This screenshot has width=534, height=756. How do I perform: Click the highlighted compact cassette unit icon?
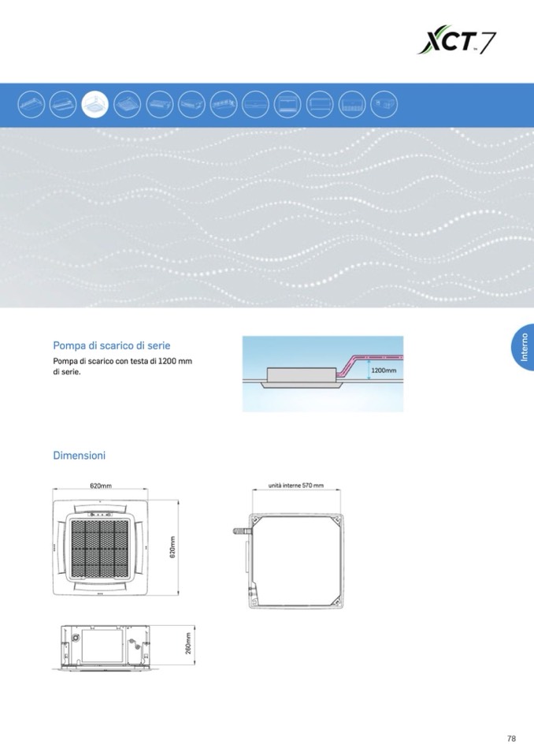pos(95,104)
